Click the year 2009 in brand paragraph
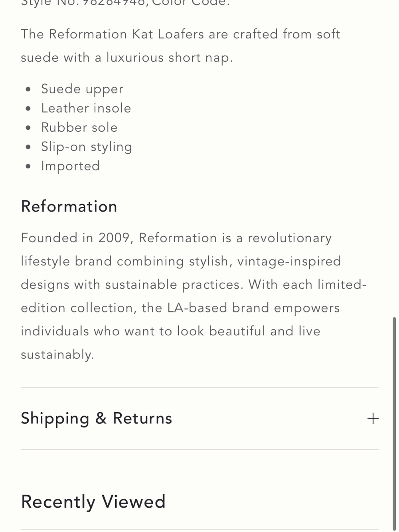The height and width of the screenshot is (532, 399). pyautogui.click(x=114, y=238)
